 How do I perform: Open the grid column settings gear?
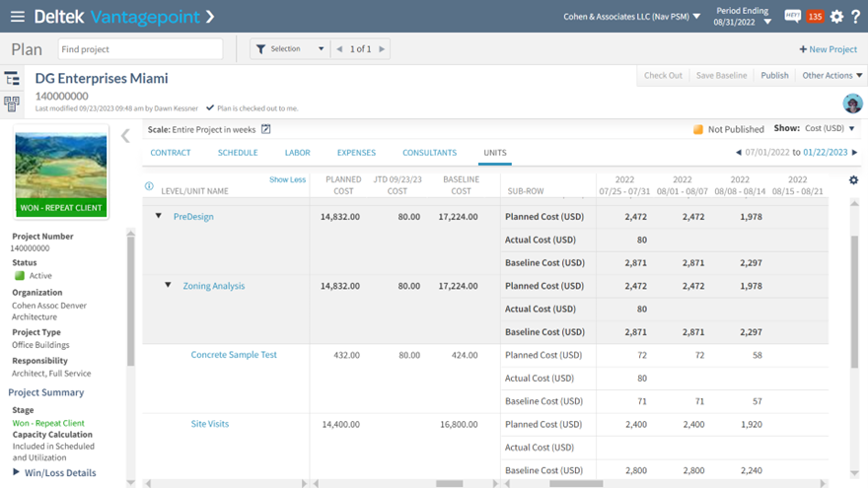click(853, 180)
